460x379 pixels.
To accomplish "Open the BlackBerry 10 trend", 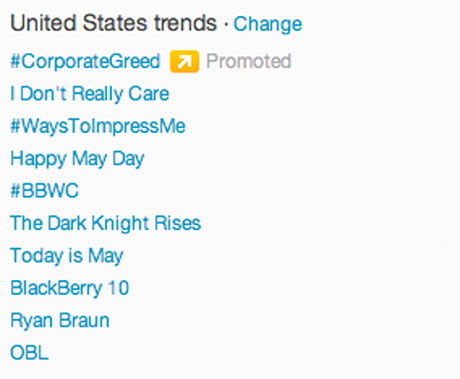I will [x=70, y=288].
